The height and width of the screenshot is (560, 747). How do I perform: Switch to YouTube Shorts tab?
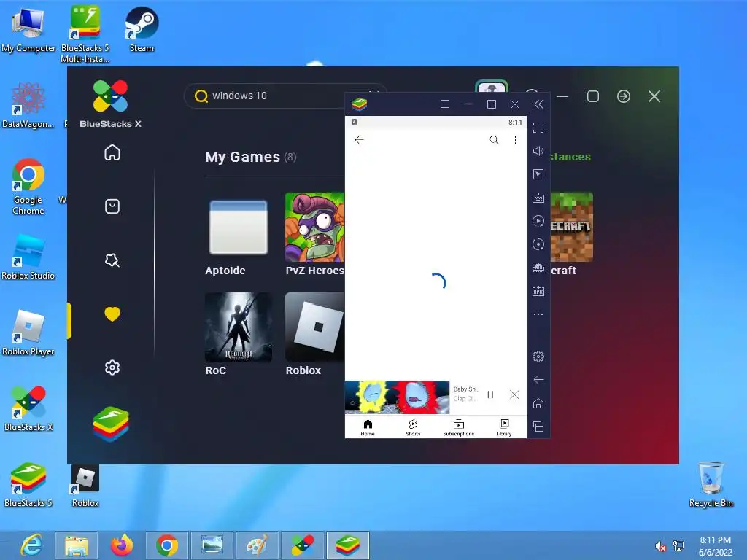point(413,427)
